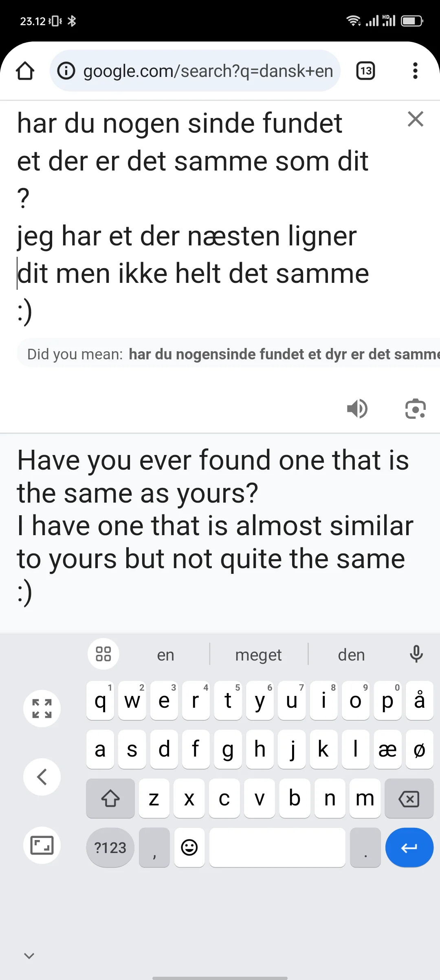The image size is (440, 980).
Task: Open keyboard tools grid menu
Action: click(x=103, y=654)
